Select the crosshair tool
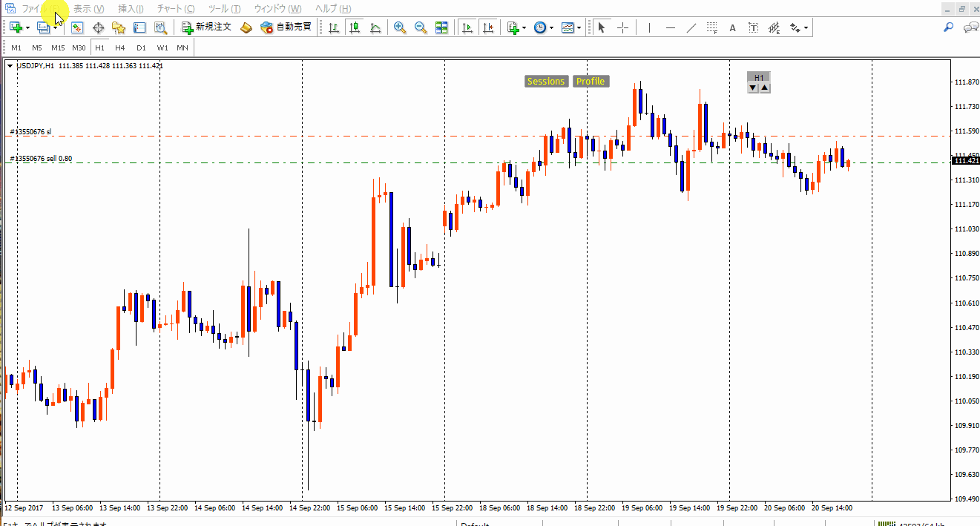The width and height of the screenshot is (980, 526). point(622,27)
